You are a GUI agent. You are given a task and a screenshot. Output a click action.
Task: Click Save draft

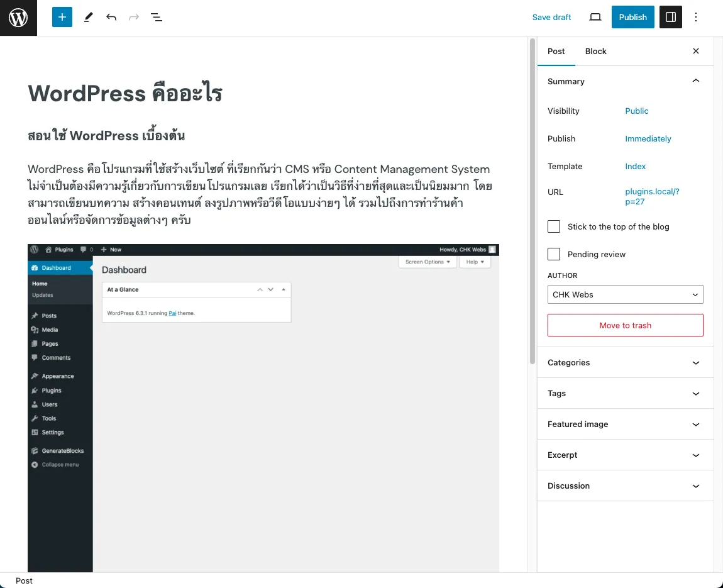pyautogui.click(x=551, y=17)
